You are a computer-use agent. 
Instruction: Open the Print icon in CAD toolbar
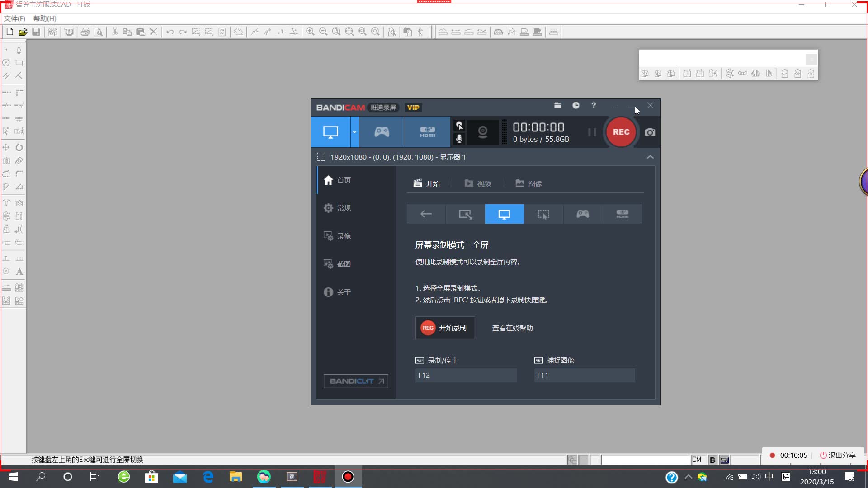coord(85,32)
